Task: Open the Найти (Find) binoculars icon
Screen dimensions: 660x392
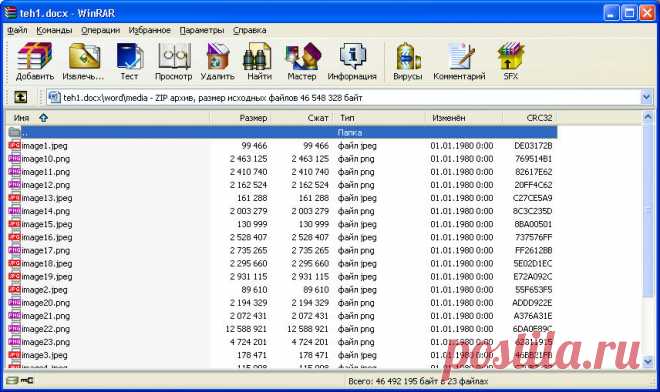Action: click(x=259, y=61)
